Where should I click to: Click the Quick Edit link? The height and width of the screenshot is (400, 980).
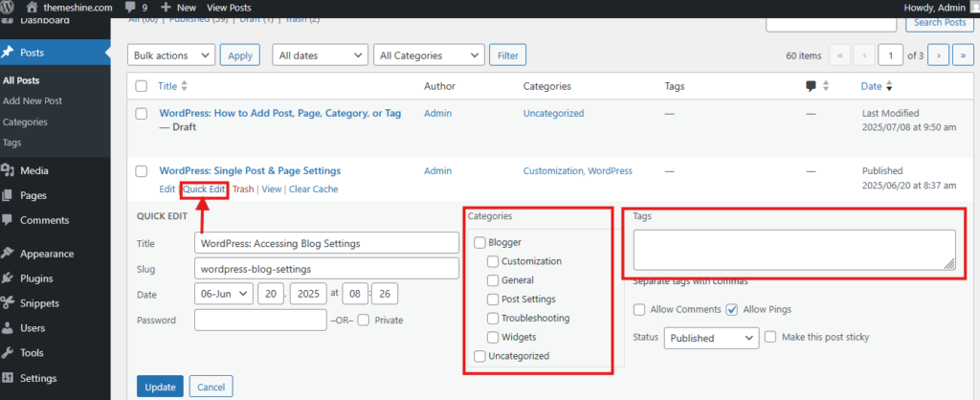coord(204,189)
